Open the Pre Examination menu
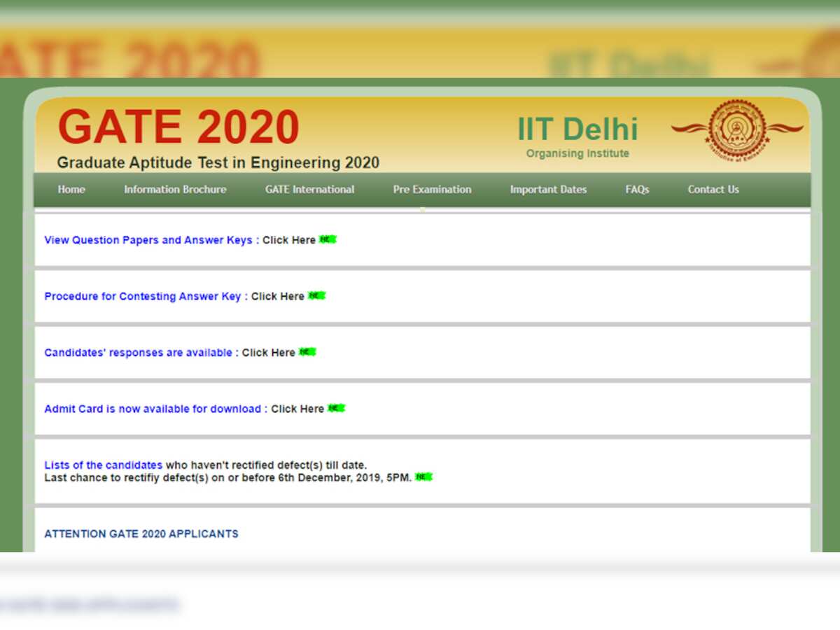840x630 pixels. pos(432,189)
